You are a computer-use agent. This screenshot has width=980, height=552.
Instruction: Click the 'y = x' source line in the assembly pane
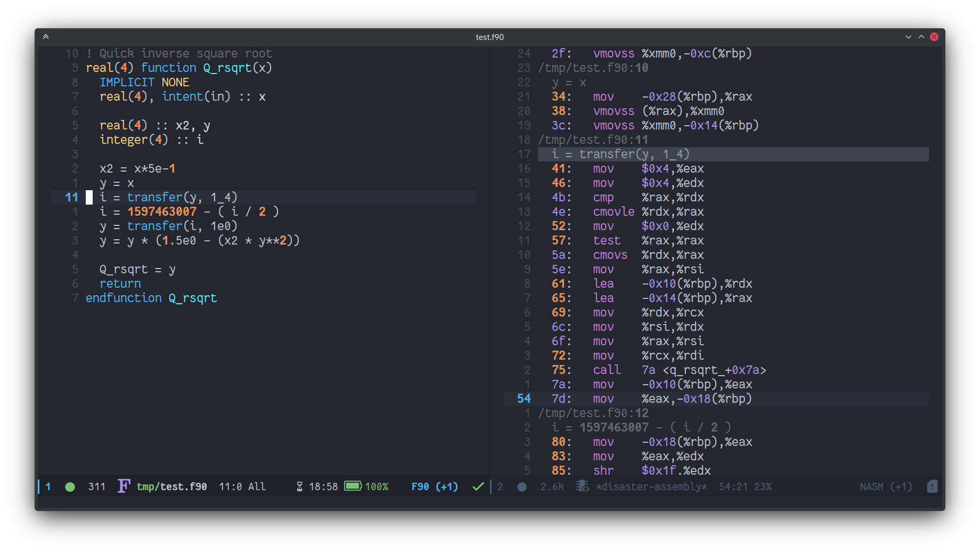click(569, 82)
